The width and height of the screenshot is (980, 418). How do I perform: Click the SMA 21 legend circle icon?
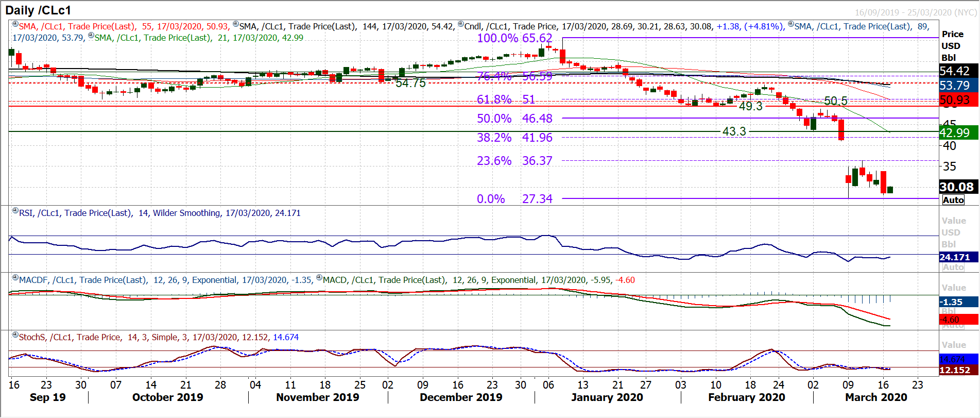pos(91,35)
